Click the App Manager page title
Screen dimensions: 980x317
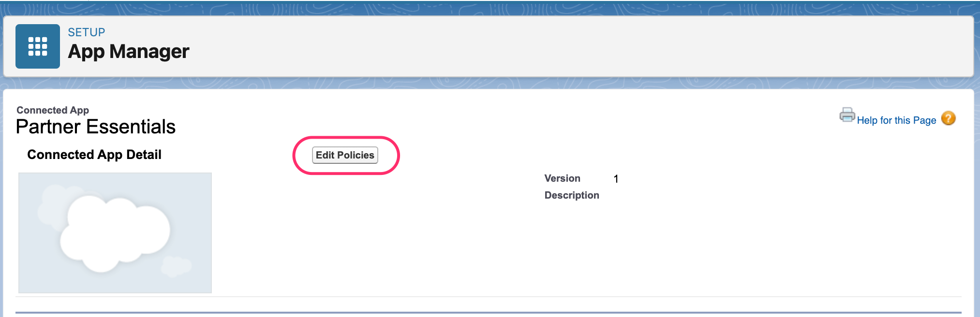129,51
